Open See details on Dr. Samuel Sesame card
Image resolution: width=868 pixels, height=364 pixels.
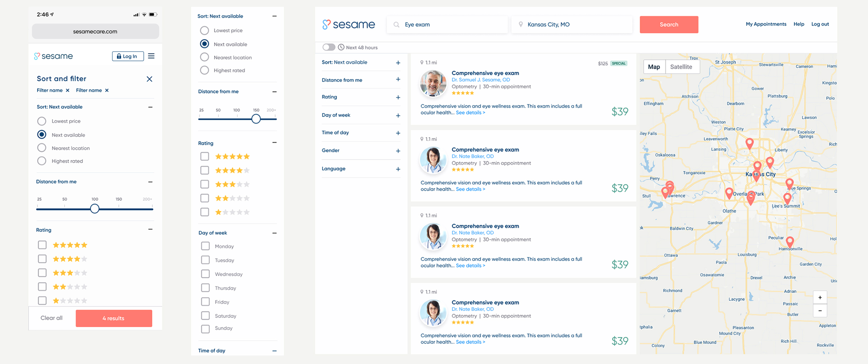470,113
